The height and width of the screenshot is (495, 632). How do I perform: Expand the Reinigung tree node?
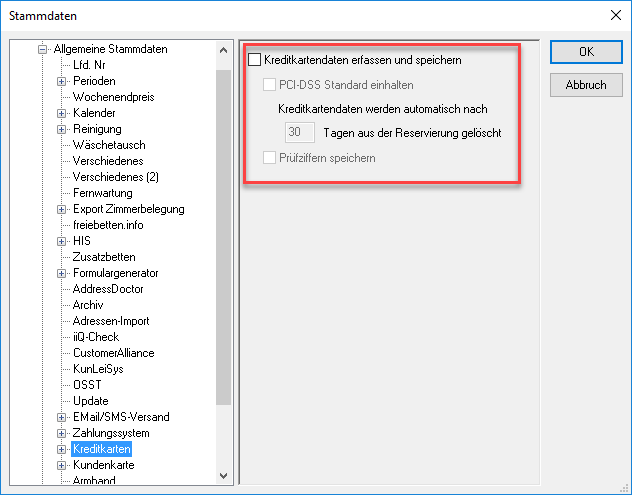click(x=61, y=129)
